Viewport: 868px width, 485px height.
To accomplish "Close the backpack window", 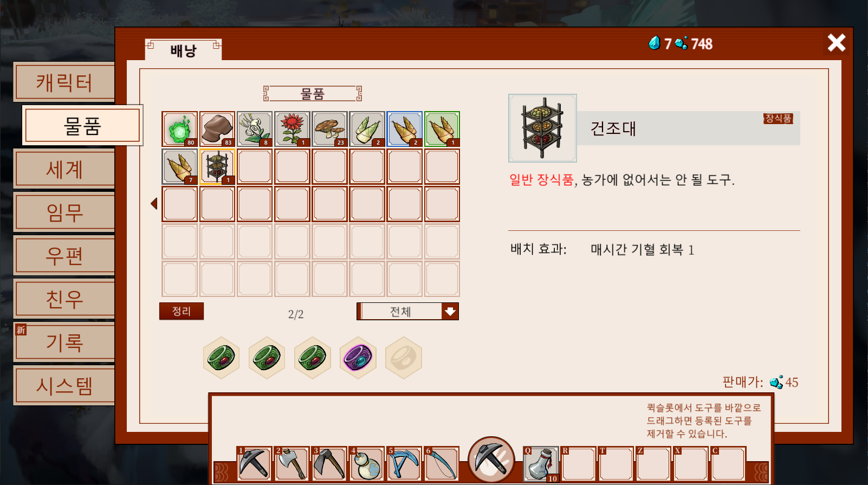I will click(836, 43).
